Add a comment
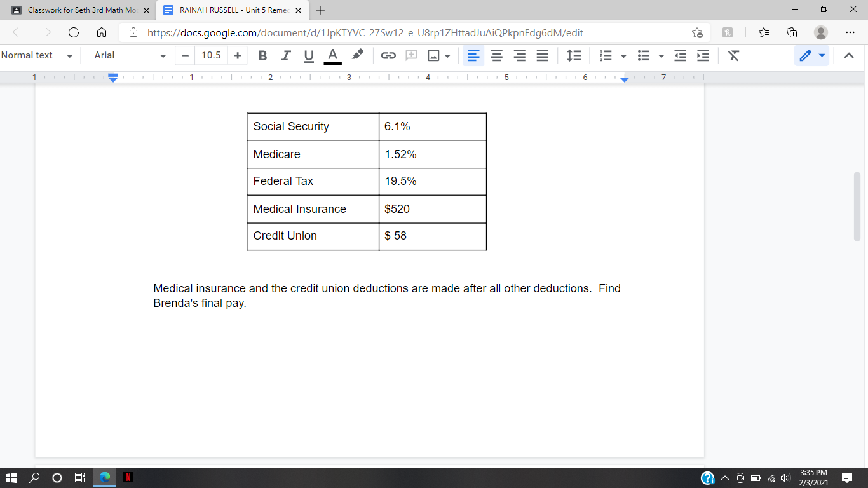 [x=411, y=56]
